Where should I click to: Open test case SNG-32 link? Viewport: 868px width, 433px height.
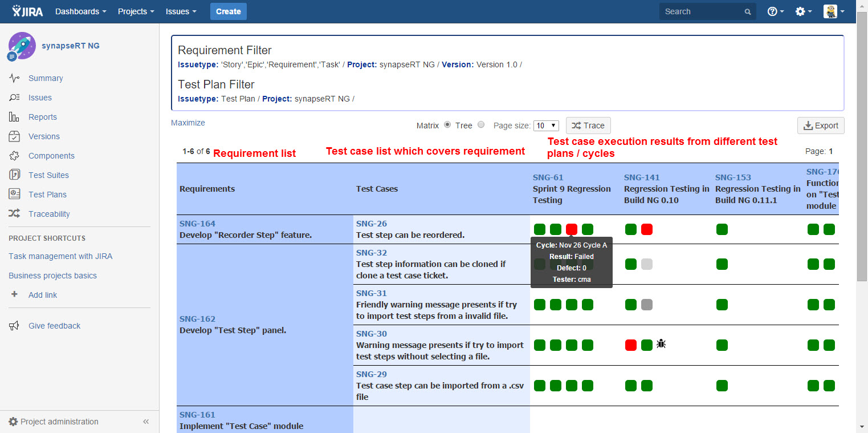pos(372,253)
